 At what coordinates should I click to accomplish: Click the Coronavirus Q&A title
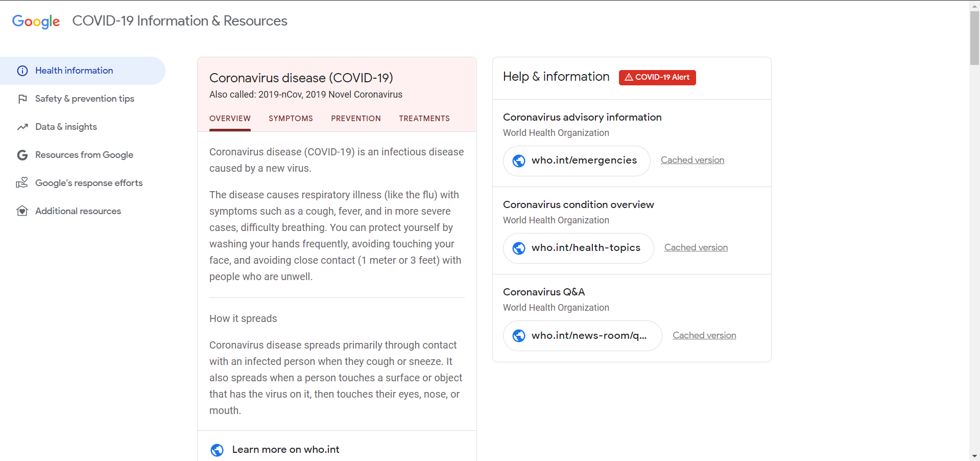pos(544,292)
